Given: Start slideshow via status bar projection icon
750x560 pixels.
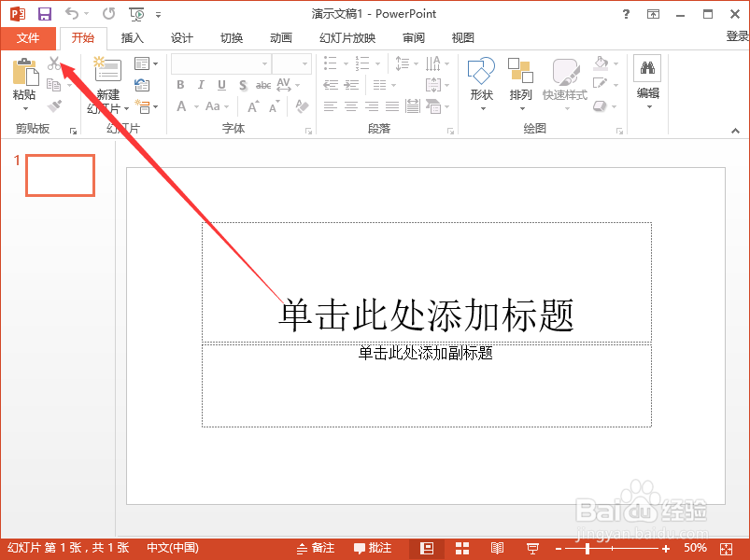Looking at the screenshot, I should pyautogui.click(x=533, y=548).
